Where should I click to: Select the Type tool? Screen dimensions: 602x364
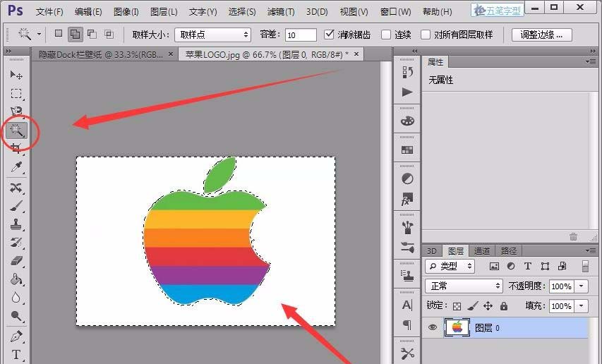point(16,355)
